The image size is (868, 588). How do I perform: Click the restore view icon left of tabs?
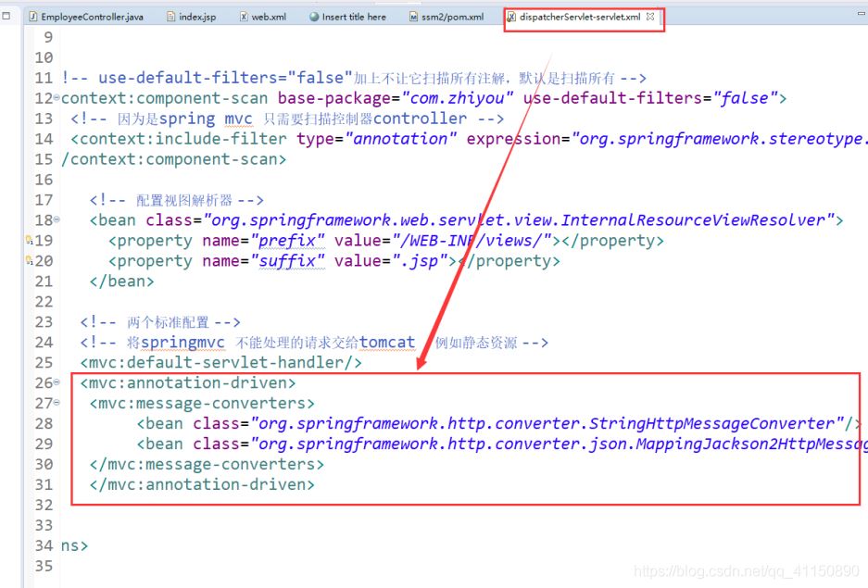(x=6, y=16)
